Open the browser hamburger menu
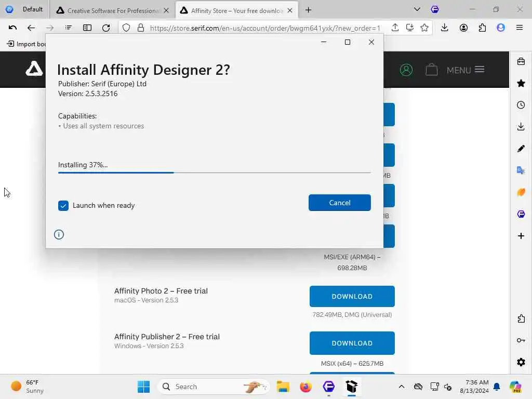Image resolution: width=532 pixels, height=399 pixels. [520, 28]
